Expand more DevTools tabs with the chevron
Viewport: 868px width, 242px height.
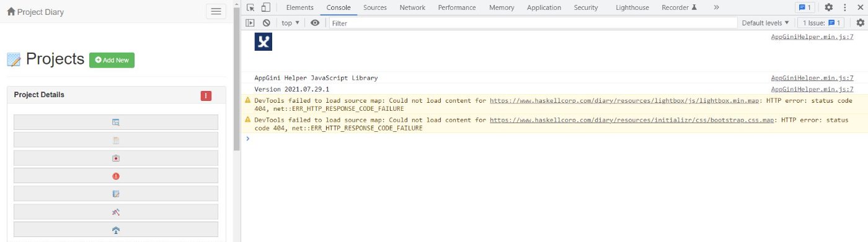pos(716,7)
